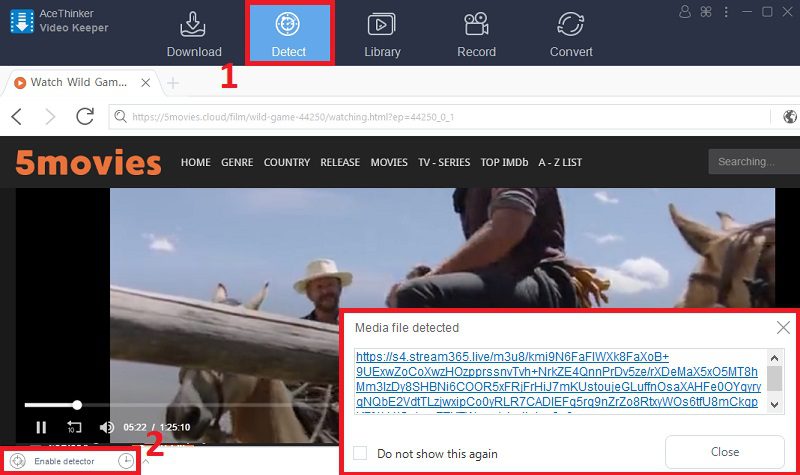Check 'Do not show this again'

[360, 453]
